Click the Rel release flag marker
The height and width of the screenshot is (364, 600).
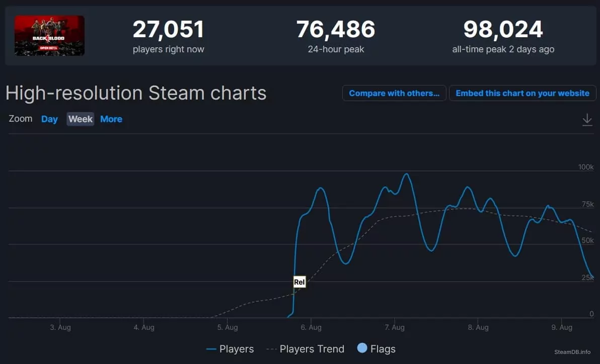[299, 282]
